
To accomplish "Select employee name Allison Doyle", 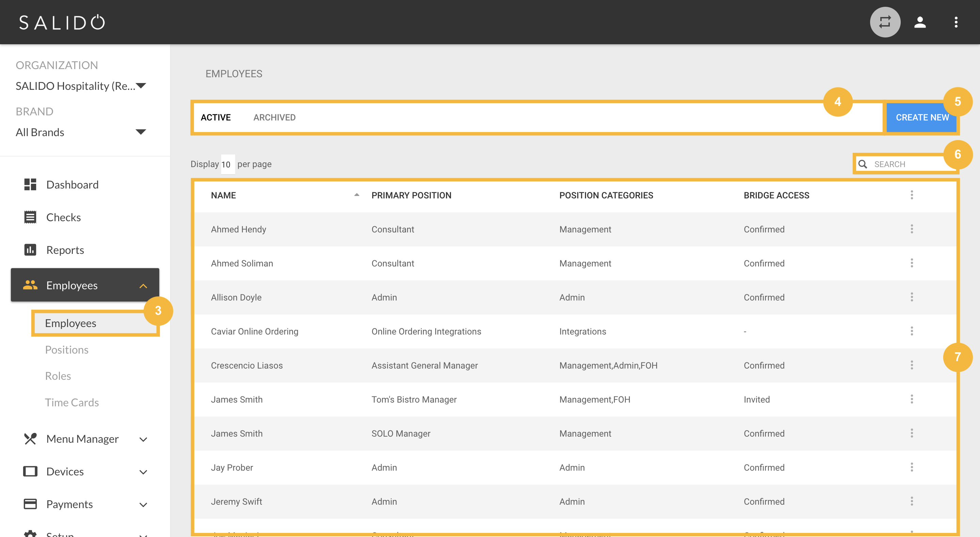I will [x=236, y=297].
